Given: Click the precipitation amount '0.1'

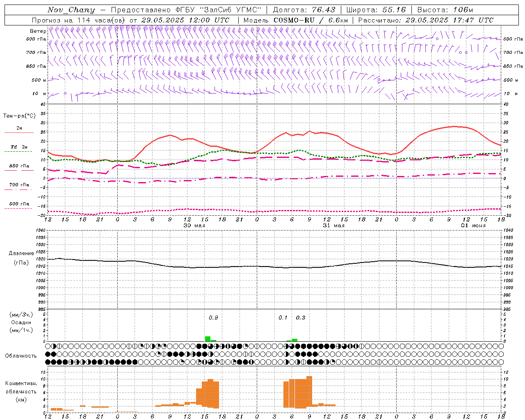Looking at the screenshot, I should coord(283,318).
